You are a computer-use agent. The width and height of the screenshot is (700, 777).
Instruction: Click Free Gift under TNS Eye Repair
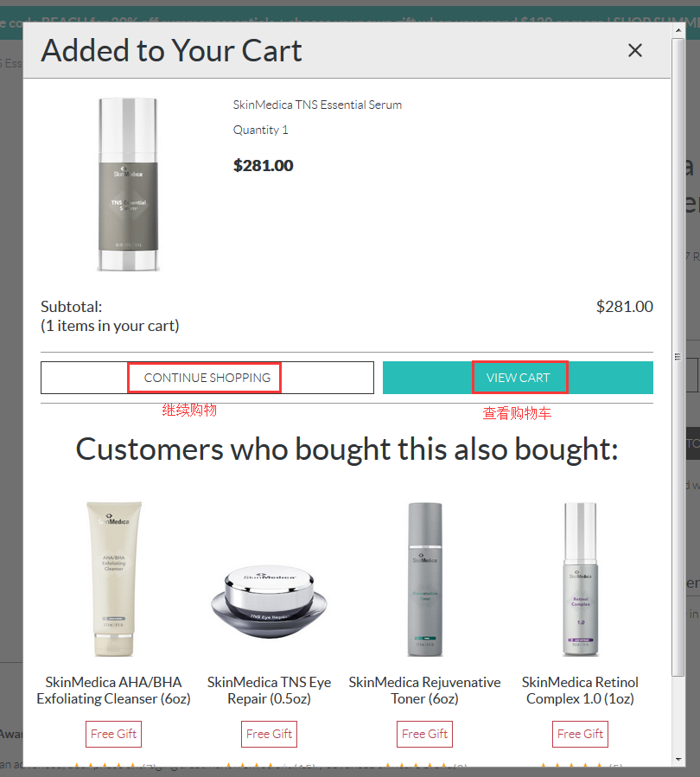(x=270, y=734)
